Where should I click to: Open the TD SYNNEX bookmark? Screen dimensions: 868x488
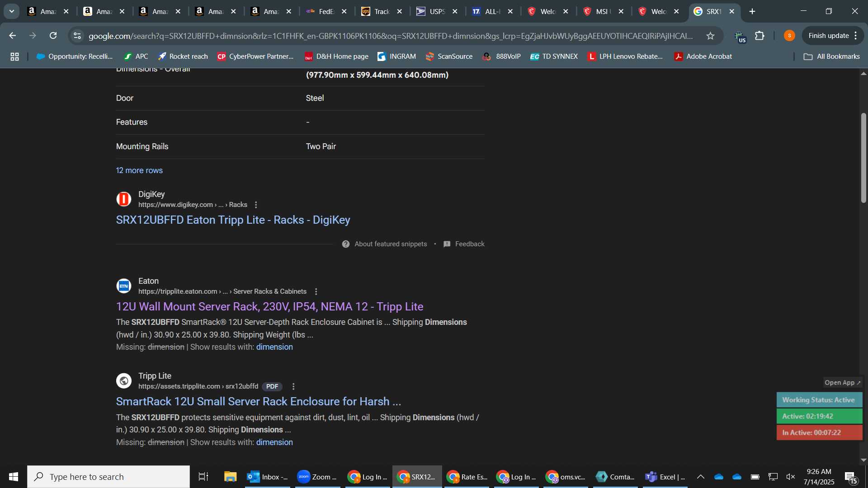(x=554, y=56)
